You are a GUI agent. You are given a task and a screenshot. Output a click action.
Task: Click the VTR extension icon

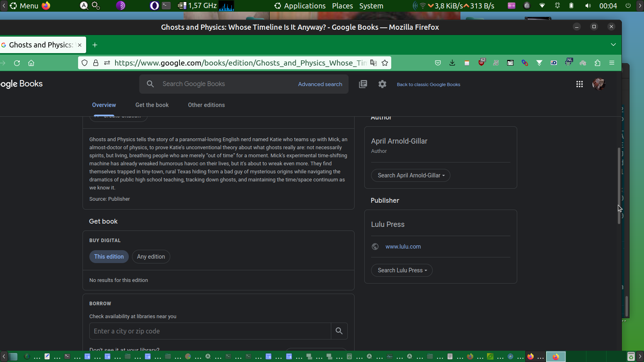point(510,63)
